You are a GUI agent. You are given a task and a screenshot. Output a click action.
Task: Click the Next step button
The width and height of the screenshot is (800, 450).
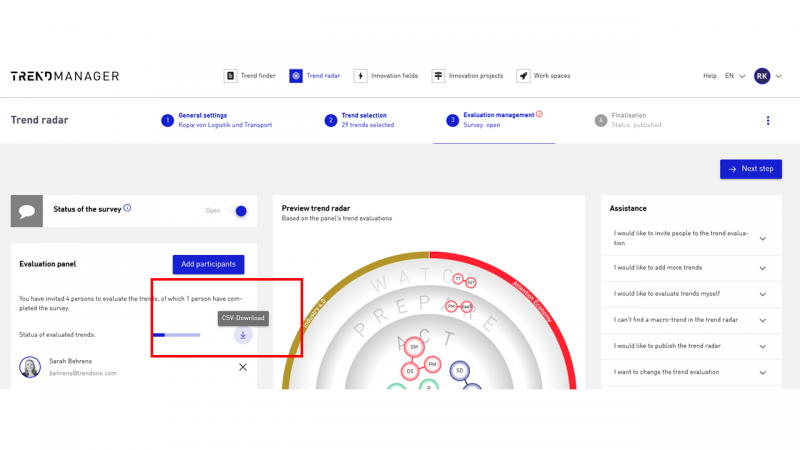click(751, 169)
